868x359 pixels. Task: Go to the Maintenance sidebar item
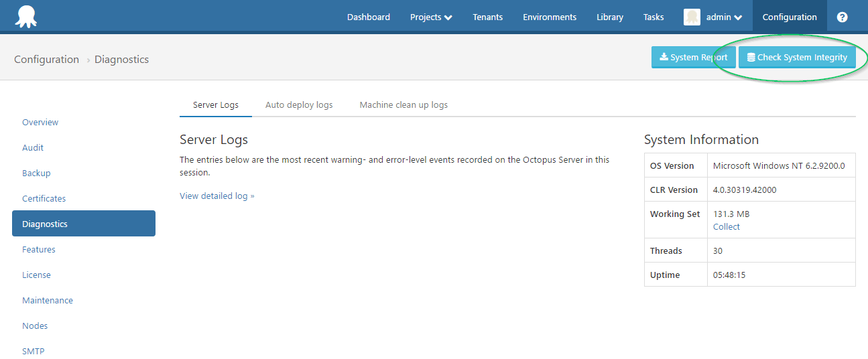click(x=48, y=301)
